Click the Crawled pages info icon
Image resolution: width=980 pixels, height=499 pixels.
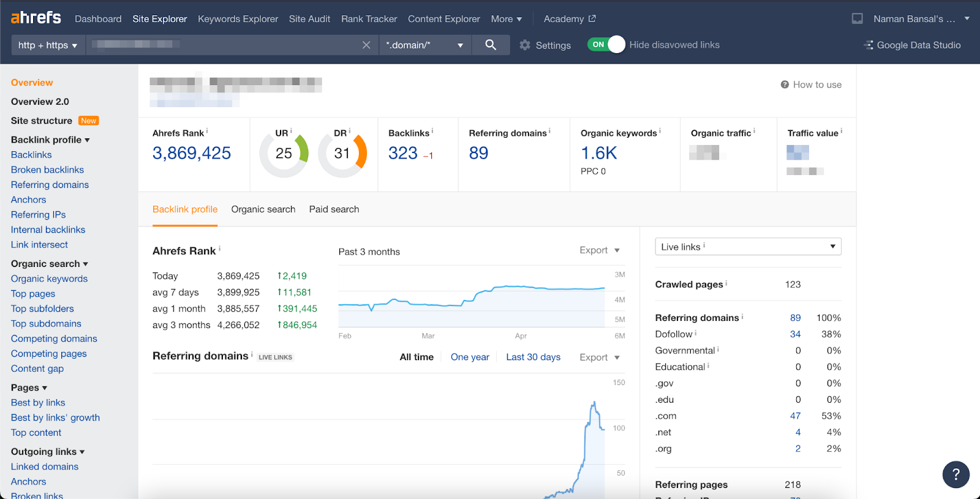tap(726, 283)
